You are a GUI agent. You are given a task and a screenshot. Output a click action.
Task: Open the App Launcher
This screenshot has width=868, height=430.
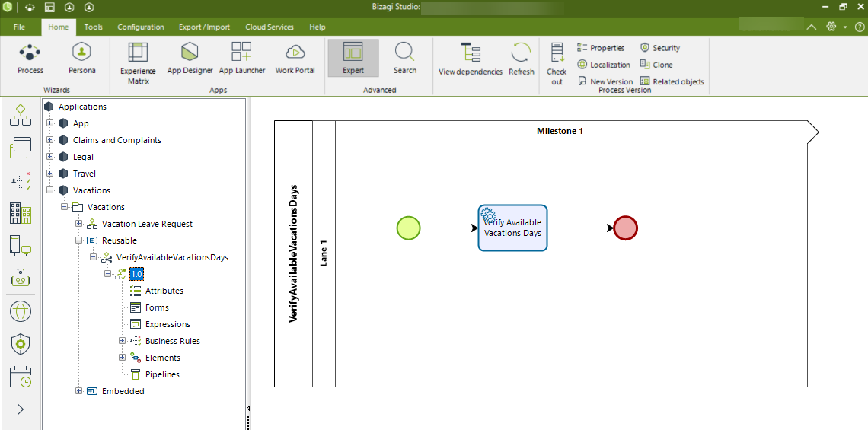[x=242, y=59]
